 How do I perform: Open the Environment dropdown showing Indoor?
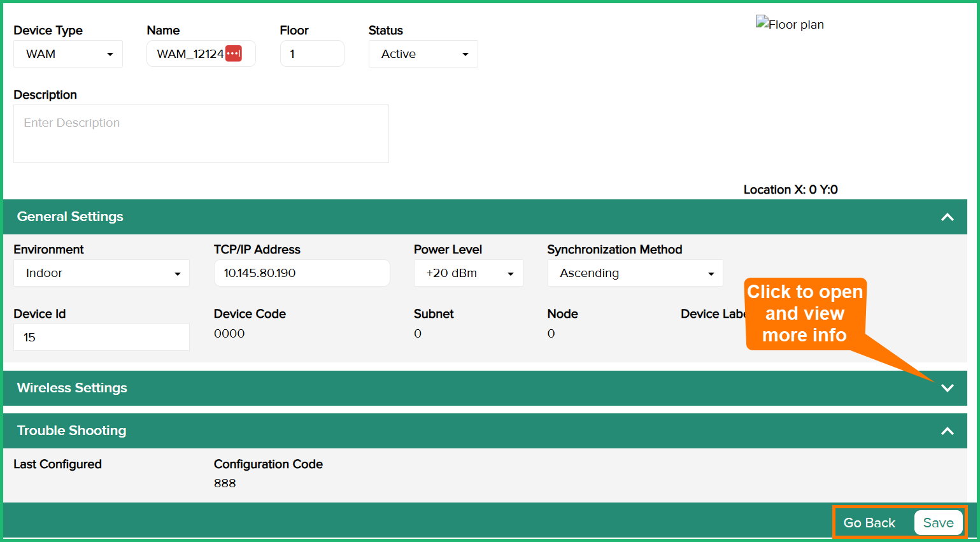[x=101, y=273]
